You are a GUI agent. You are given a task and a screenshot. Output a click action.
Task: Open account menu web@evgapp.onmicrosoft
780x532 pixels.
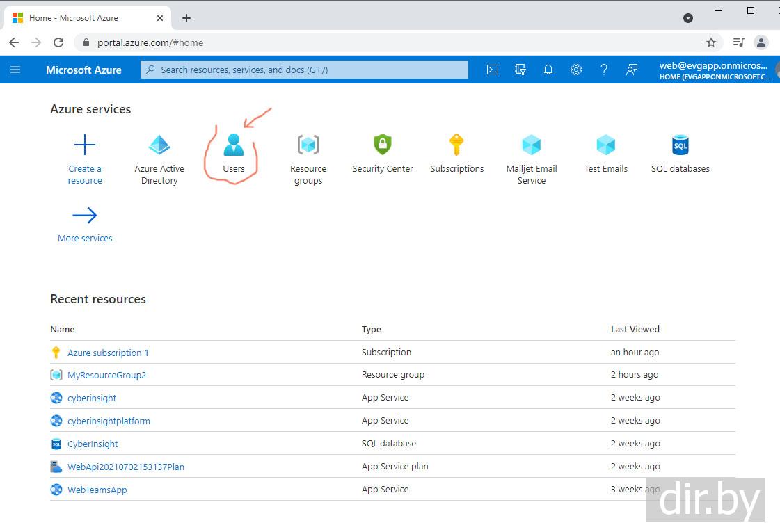[715, 70]
